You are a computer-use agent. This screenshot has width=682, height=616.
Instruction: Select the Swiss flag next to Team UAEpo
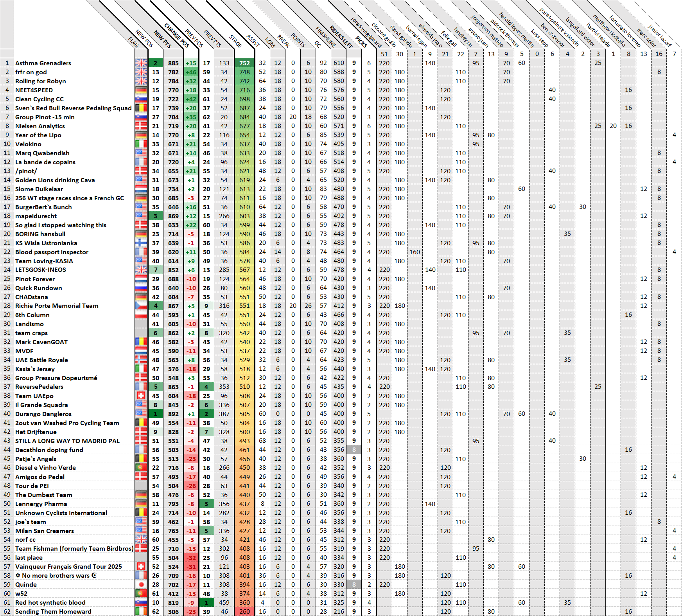(141, 396)
